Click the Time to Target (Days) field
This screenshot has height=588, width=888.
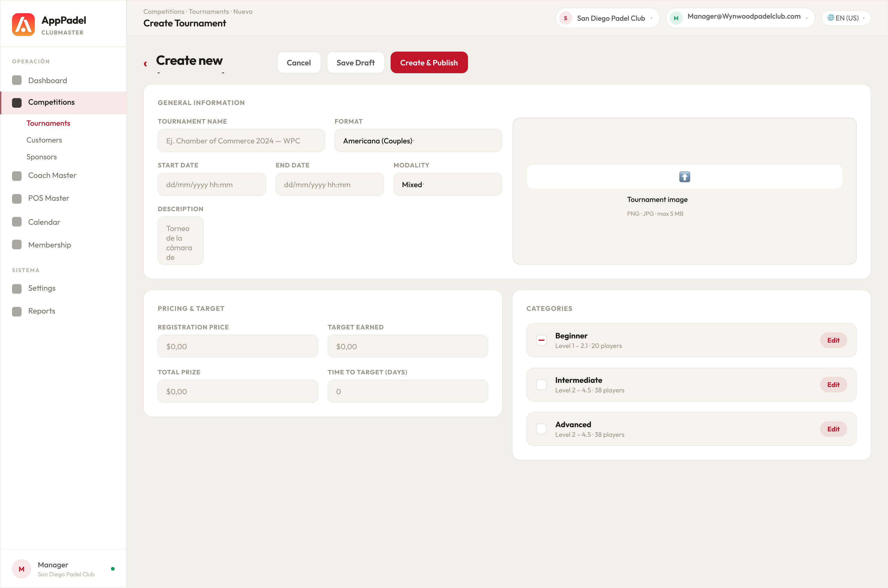point(408,391)
